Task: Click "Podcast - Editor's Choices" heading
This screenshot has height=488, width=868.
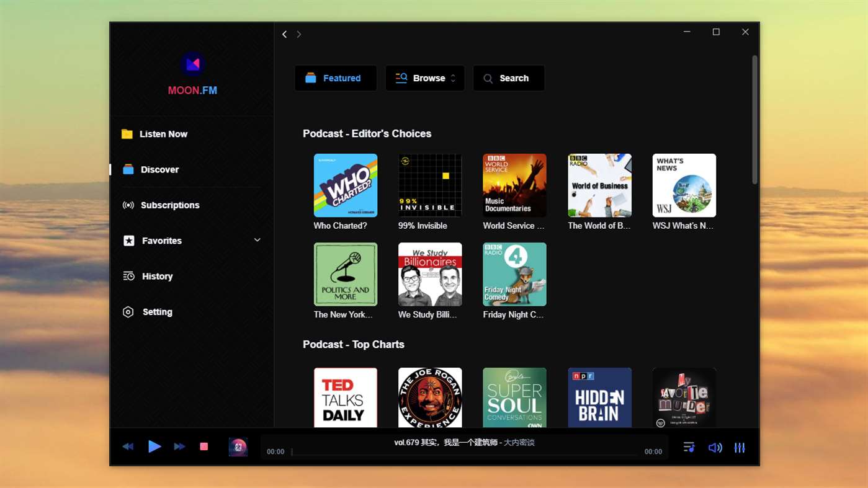Action: click(x=367, y=133)
